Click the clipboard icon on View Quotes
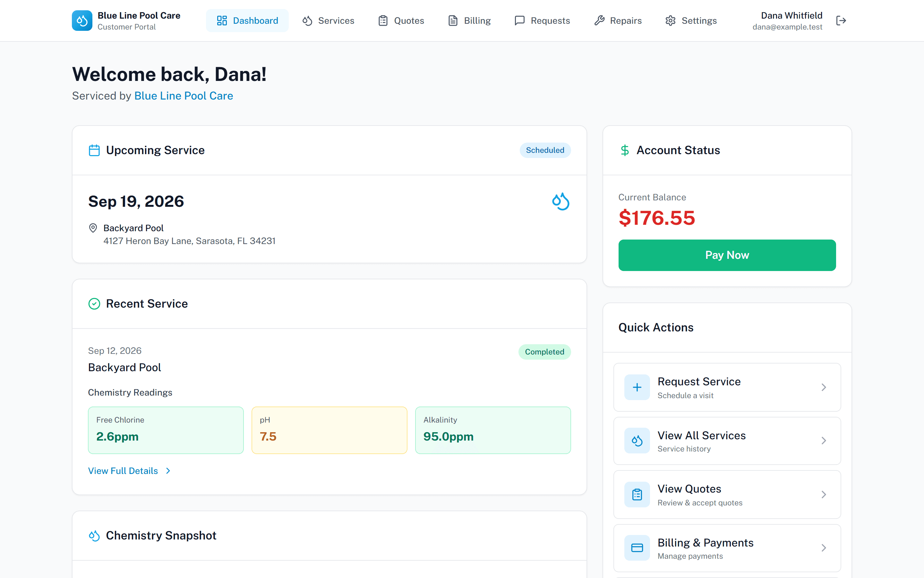This screenshot has width=924, height=578. pos(637,495)
